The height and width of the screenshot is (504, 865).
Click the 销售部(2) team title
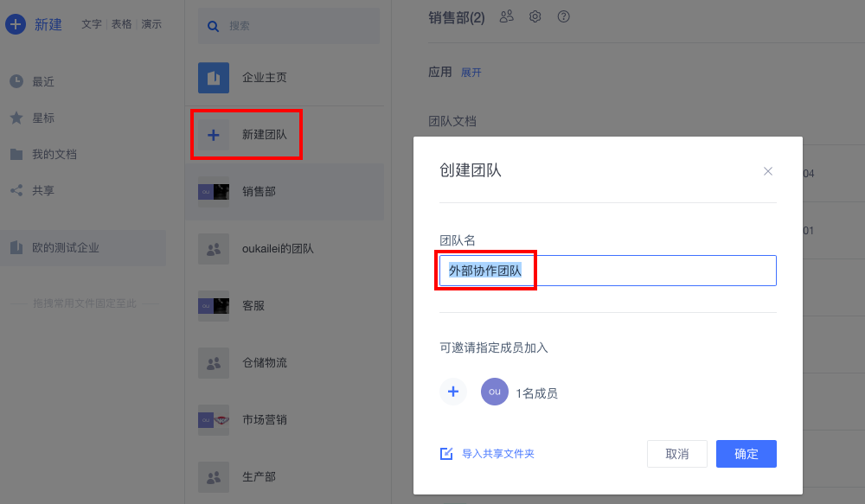[456, 17]
